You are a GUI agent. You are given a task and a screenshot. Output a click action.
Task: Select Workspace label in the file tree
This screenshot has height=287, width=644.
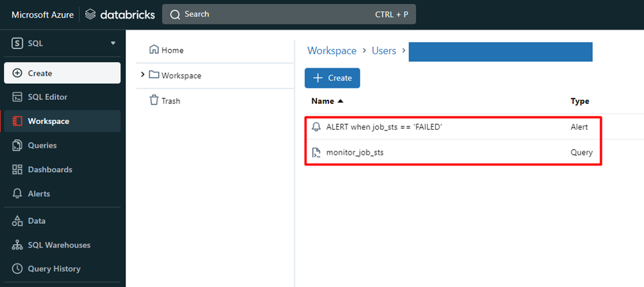181,75
